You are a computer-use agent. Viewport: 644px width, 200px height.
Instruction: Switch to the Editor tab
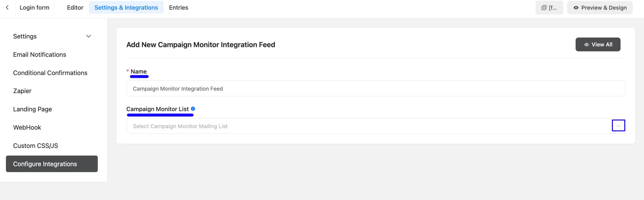click(x=75, y=8)
